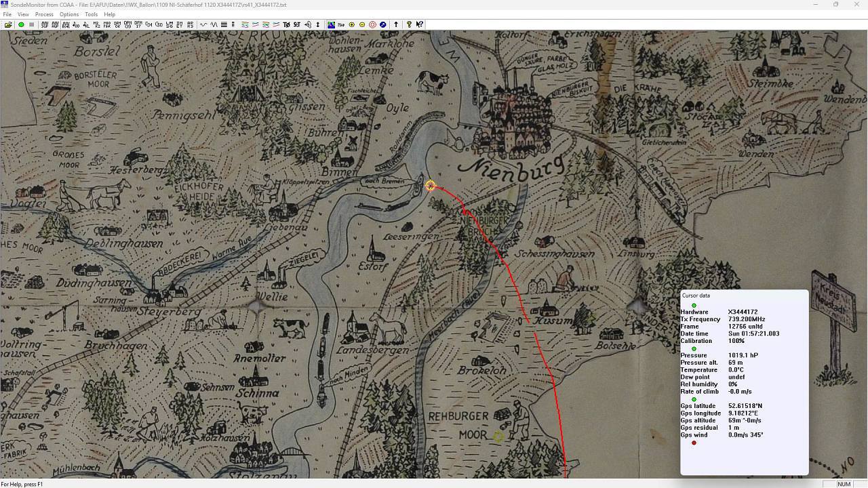
Task: Open the Tools menu
Action: tap(91, 14)
